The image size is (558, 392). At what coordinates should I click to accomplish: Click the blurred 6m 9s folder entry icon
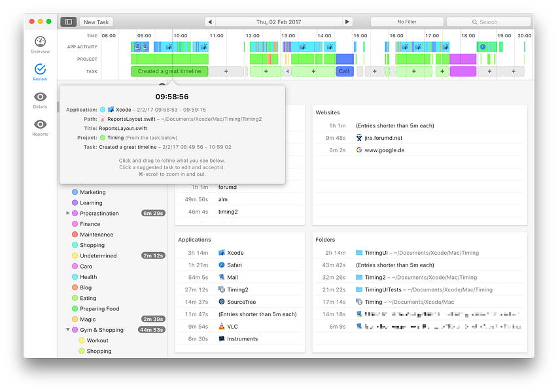[x=359, y=326]
